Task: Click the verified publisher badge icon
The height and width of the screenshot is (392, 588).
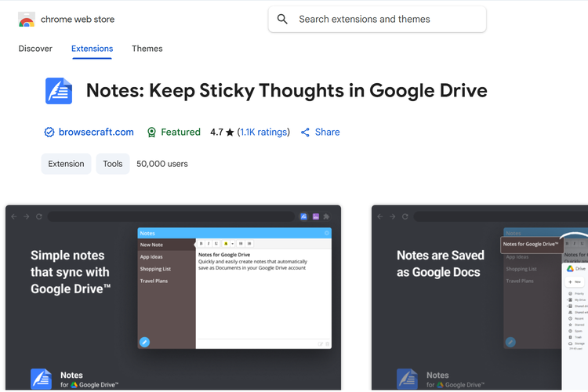Action: pos(49,132)
